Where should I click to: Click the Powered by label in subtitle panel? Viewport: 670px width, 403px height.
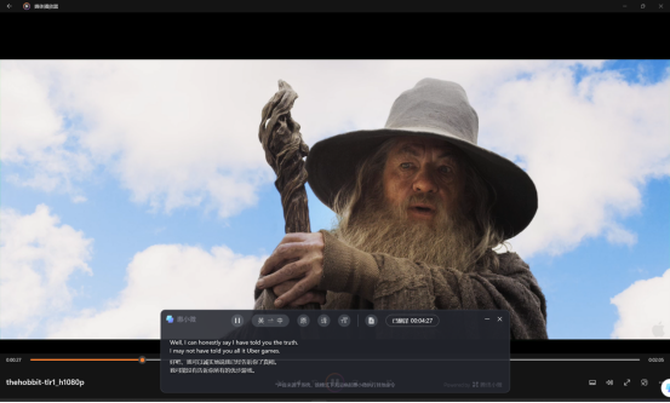(473, 385)
